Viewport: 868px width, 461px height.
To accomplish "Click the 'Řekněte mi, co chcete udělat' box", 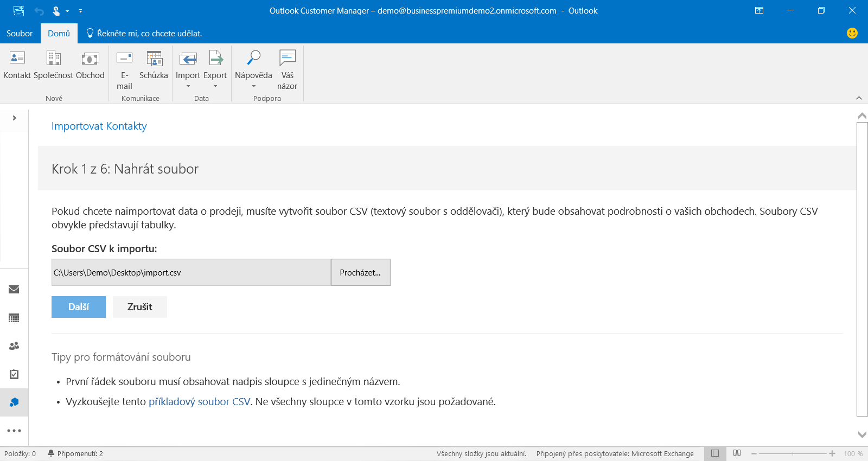I will [x=144, y=33].
